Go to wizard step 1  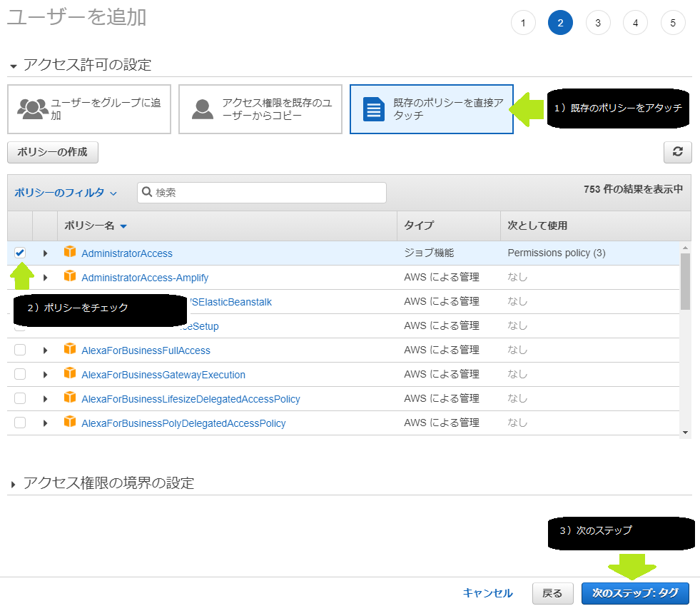point(523,23)
